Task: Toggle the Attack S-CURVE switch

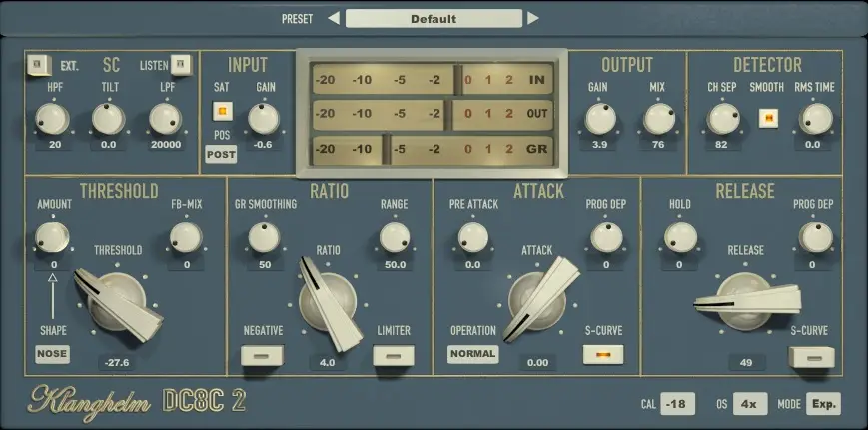Action: point(603,355)
